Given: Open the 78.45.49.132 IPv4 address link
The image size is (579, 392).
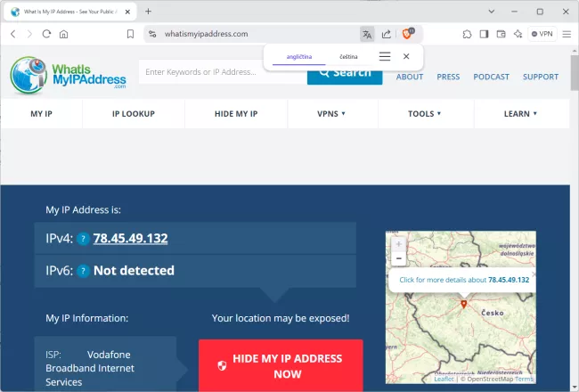Looking at the screenshot, I should 130,239.
